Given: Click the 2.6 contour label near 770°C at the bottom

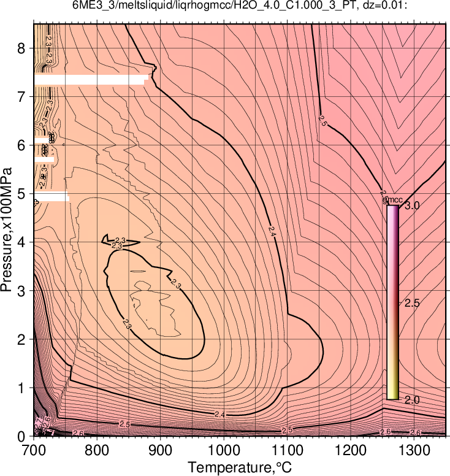Looking at the screenshot, I should click(x=78, y=434).
